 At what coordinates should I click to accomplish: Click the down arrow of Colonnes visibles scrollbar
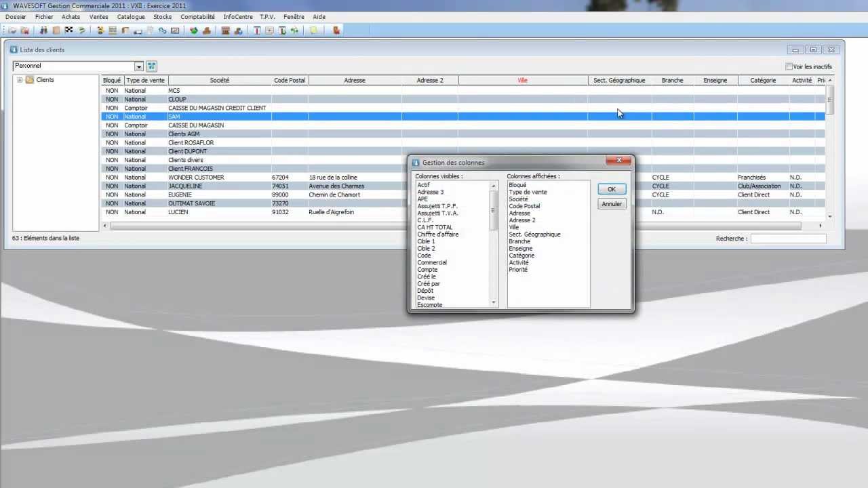pyautogui.click(x=494, y=302)
